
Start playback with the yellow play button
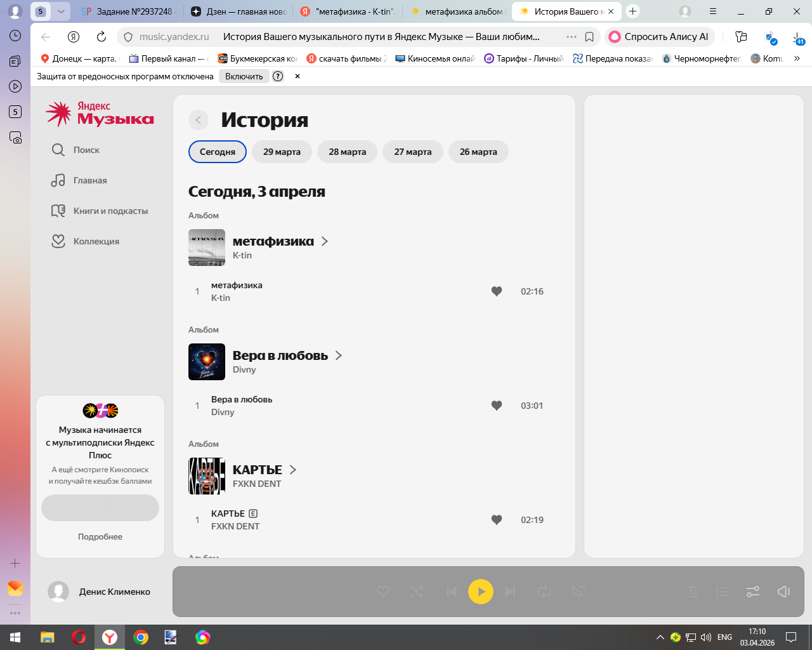tap(481, 592)
